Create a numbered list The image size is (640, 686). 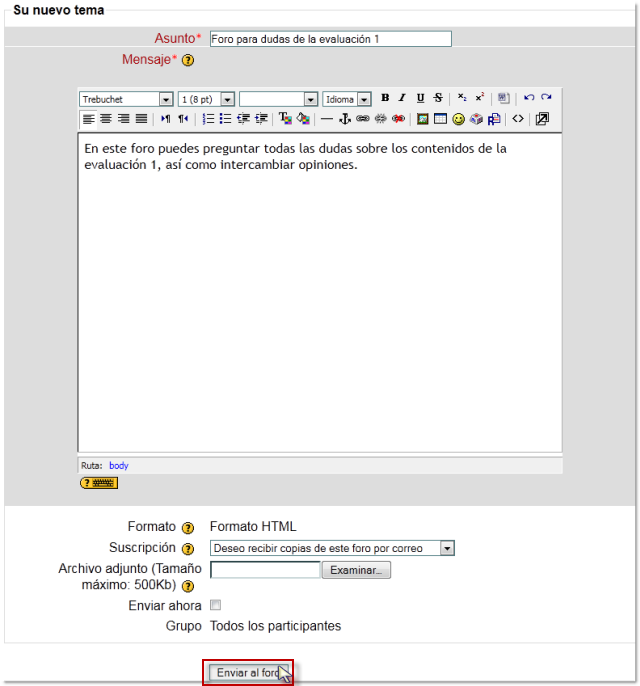pyautogui.click(x=208, y=119)
